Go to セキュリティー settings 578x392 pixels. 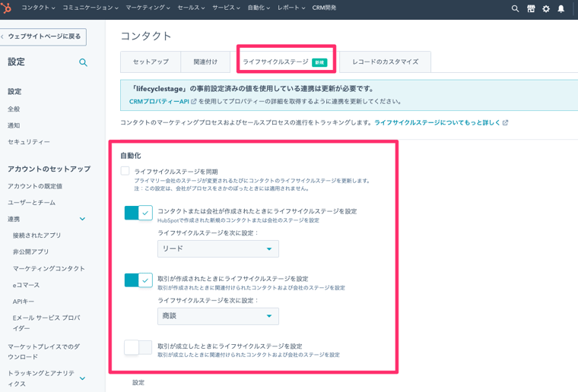tap(29, 142)
